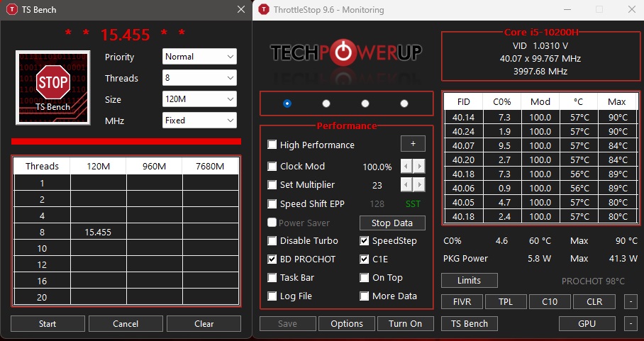The image size is (644, 341).
Task: Click the C10 button
Action: [x=550, y=301]
